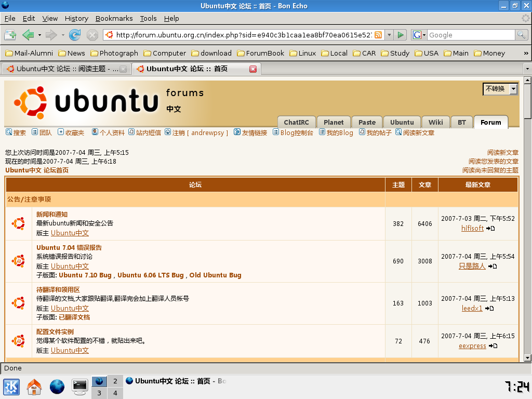
Task: Click the go-to-post icon beside leedx1
Action: click(x=489, y=309)
